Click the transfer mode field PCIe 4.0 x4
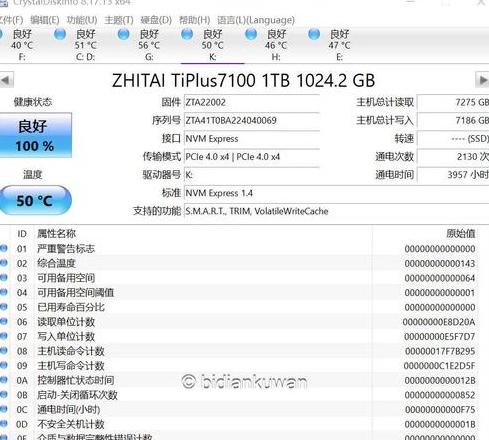The width and height of the screenshot is (489, 440). (x=252, y=157)
